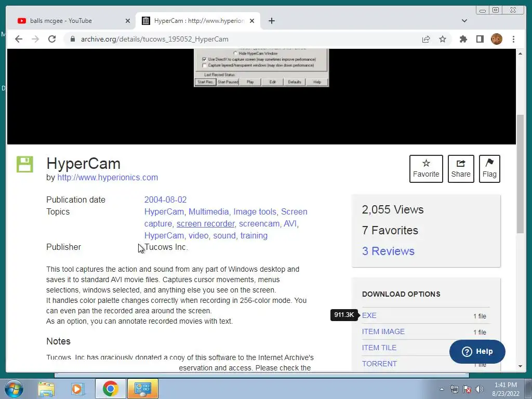The width and height of the screenshot is (532, 399).
Task: Go back to the previous page
Action: click(x=19, y=39)
